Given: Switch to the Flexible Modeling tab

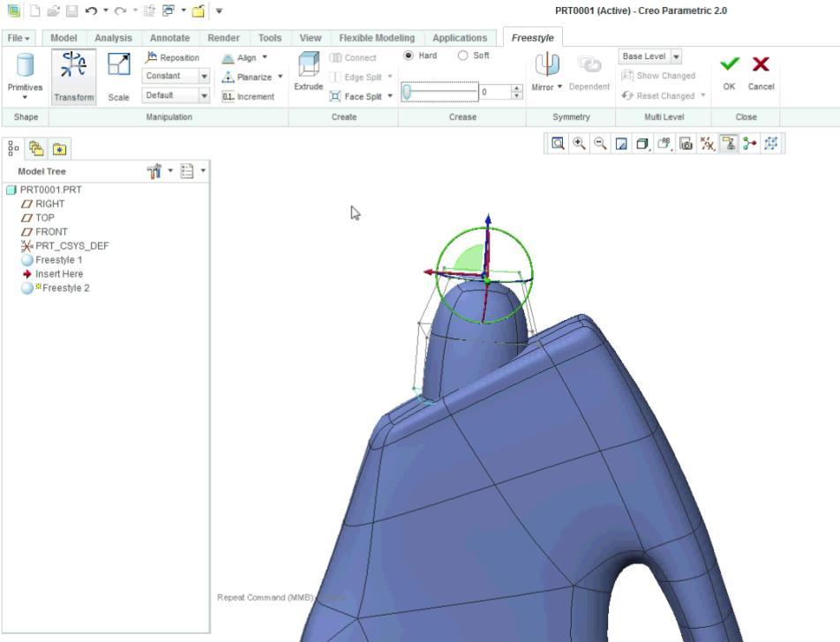Looking at the screenshot, I should click(377, 38).
